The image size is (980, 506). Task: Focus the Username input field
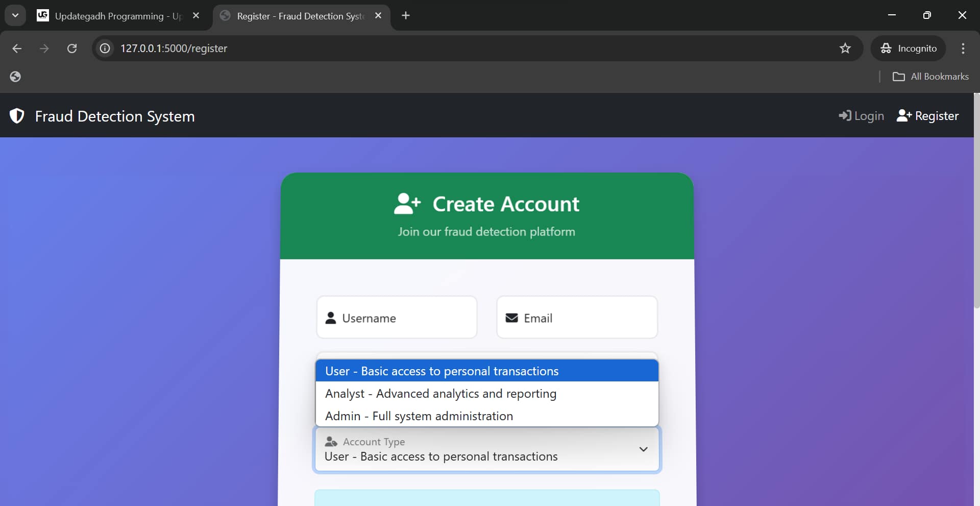point(397,318)
